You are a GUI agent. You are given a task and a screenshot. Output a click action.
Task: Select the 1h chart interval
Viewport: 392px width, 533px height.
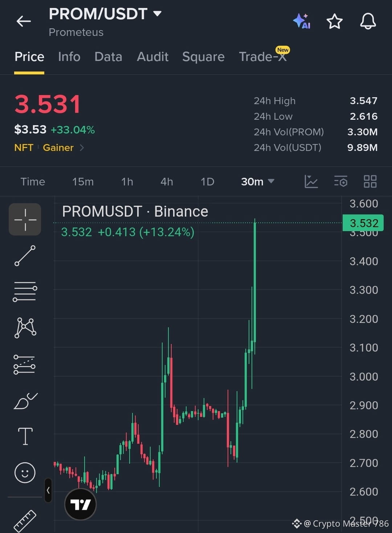127,181
